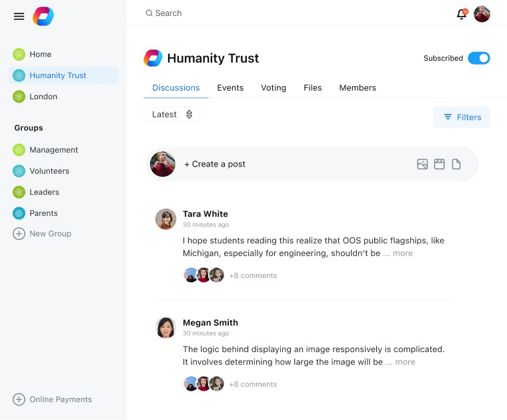Open the Filters button
Viewport: 507px width, 420px height.
click(462, 117)
